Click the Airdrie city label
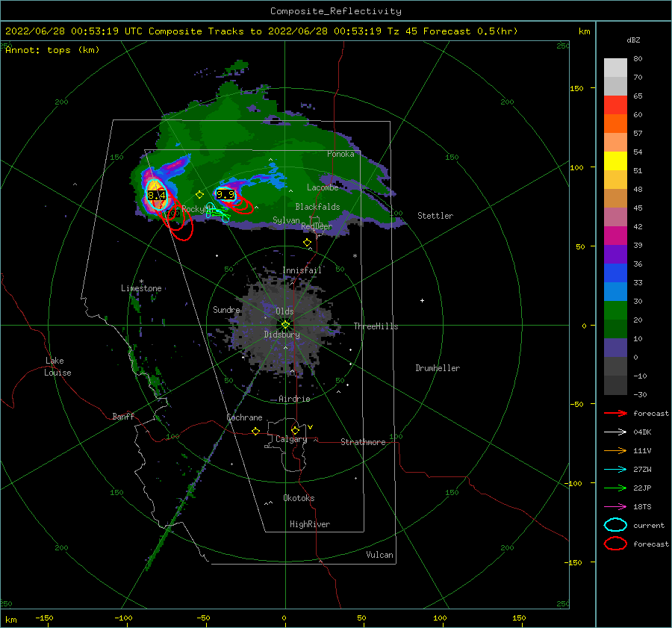The width and height of the screenshot is (672, 628). tap(294, 399)
